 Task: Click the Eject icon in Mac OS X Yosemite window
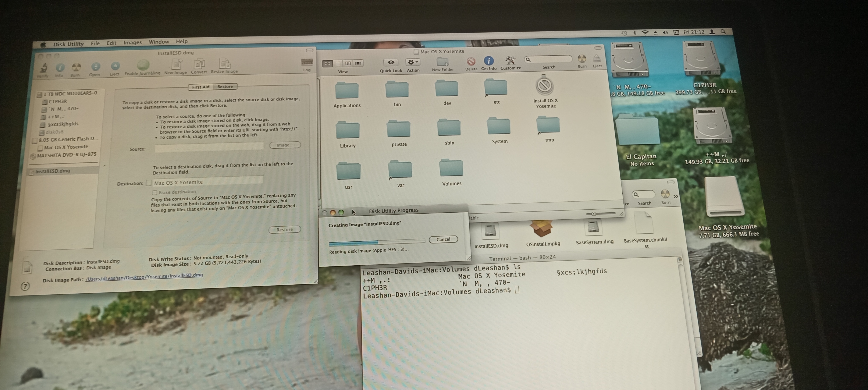[597, 59]
